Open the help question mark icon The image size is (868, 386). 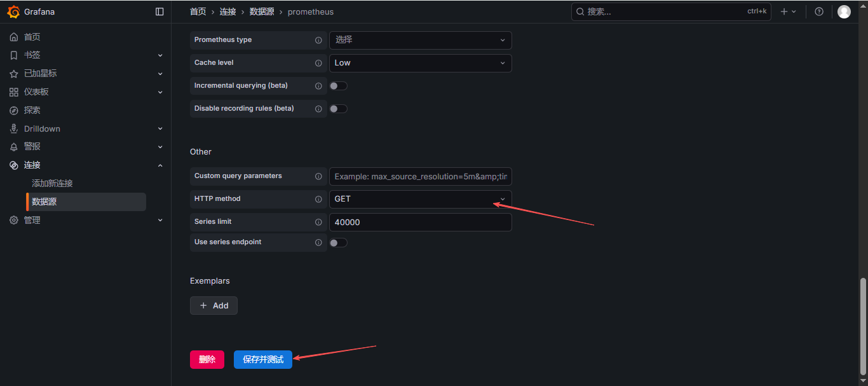819,11
